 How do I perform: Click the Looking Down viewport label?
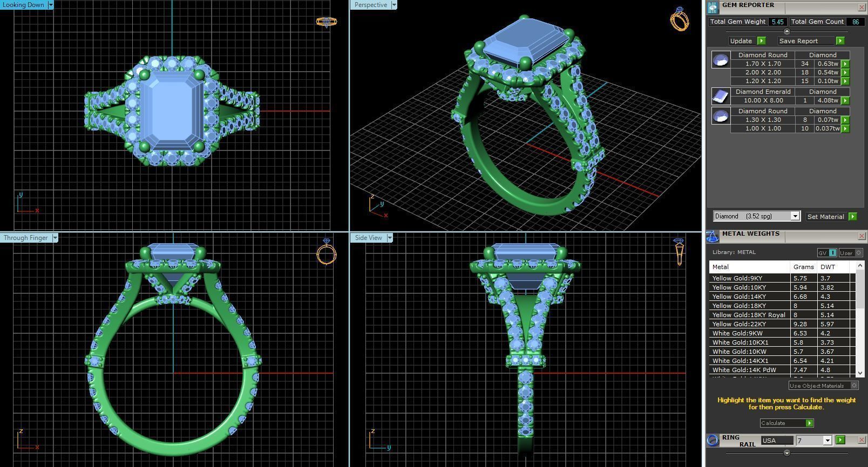[24, 5]
